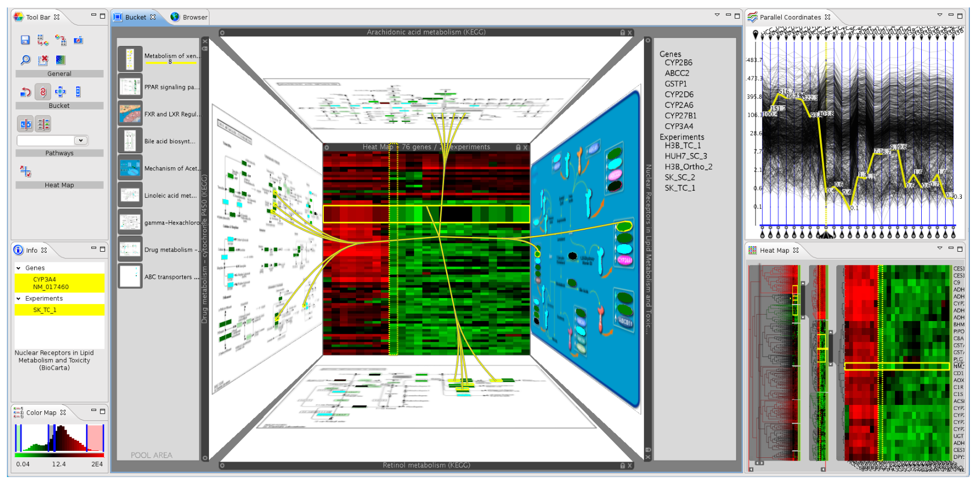This screenshot has width=980, height=484.
Task: Click circle handle left of Retinol metabolism header
Action: coord(222,466)
